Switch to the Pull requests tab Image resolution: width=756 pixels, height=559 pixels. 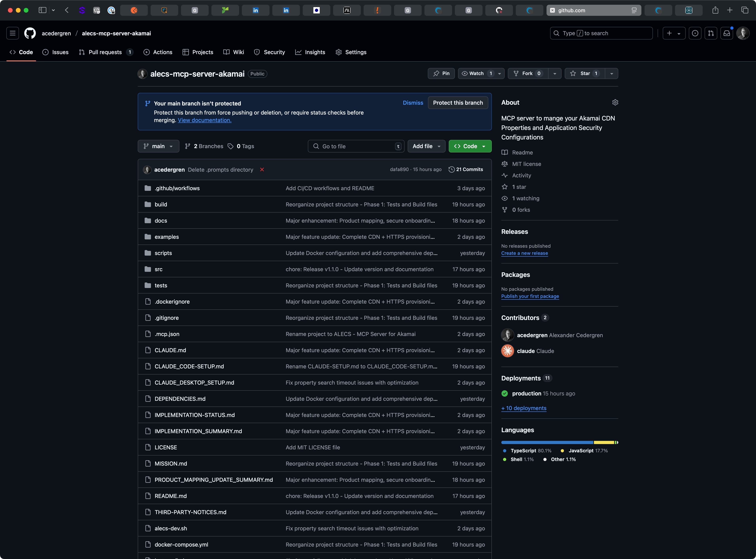(x=106, y=52)
